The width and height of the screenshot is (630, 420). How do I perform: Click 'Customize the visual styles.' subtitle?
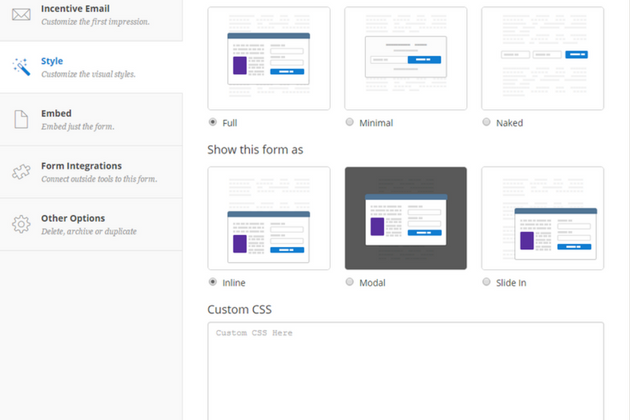coord(88,74)
